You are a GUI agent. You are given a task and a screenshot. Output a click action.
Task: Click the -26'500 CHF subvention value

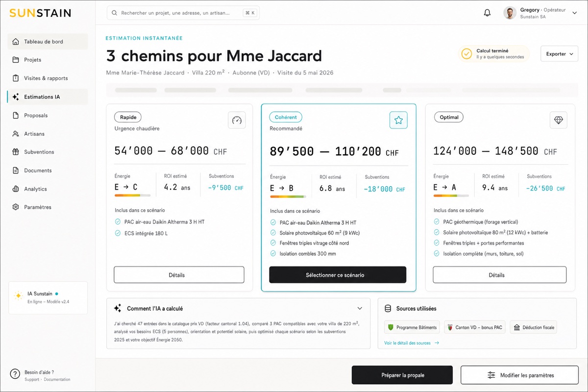[545, 189]
